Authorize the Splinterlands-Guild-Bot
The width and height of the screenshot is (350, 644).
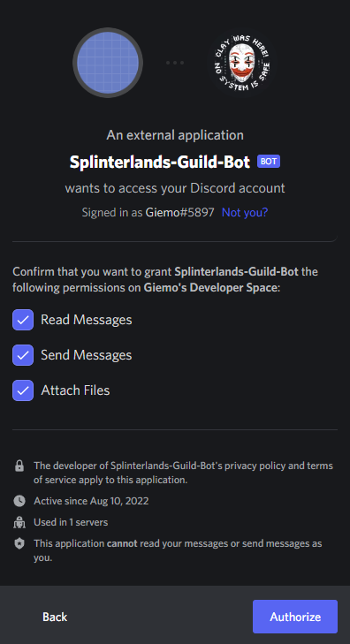coord(295,617)
